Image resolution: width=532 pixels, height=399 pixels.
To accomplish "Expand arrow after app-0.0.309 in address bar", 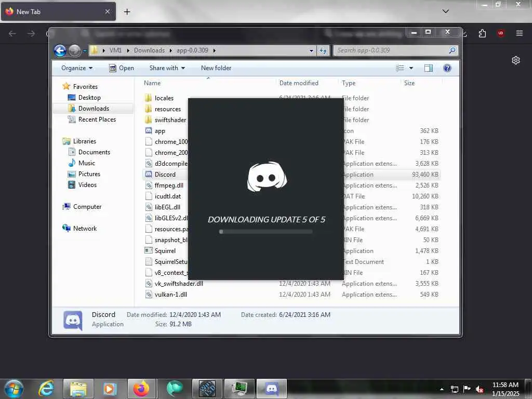I will click(x=215, y=50).
